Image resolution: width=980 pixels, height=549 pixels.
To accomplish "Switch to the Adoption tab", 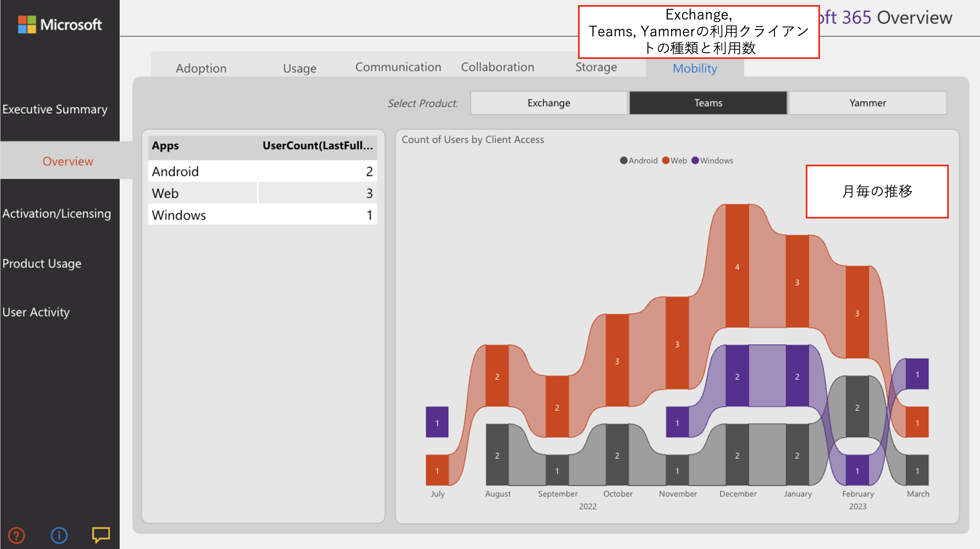I will pyautogui.click(x=201, y=68).
